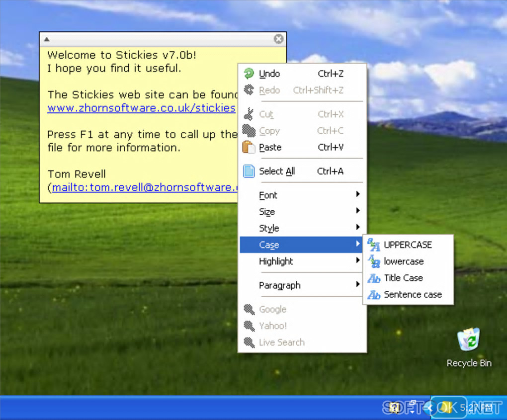Apply Sentence case to text
This screenshot has width=507, height=420.
click(408, 295)
